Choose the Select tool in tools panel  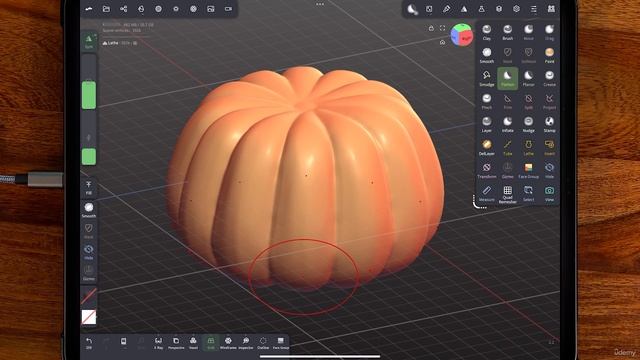pos(529,193)
